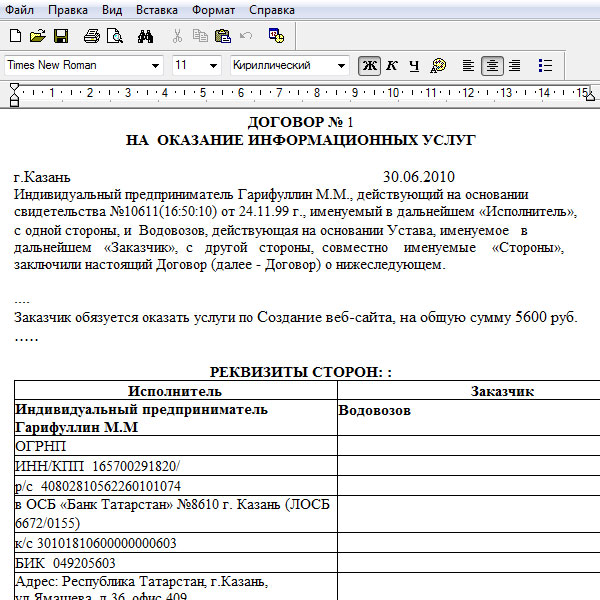This screenshot has width=600, height=600.
Task: Click the Водовозов cell in the table
Action: pyautogui.click(x=374, y=410)
